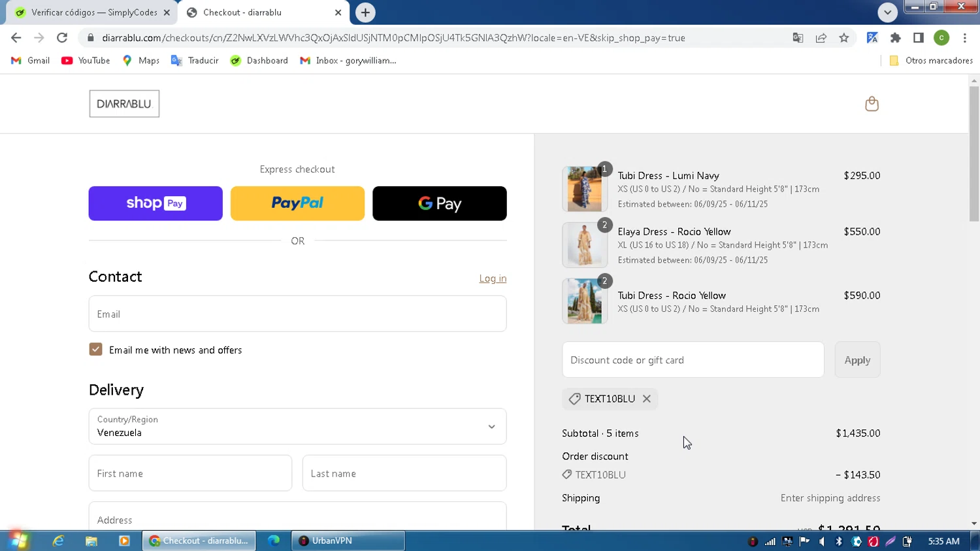This screenshot has height=551, width=980.
Task: Open the Gmail bookmark
Action: coord(31,61)
